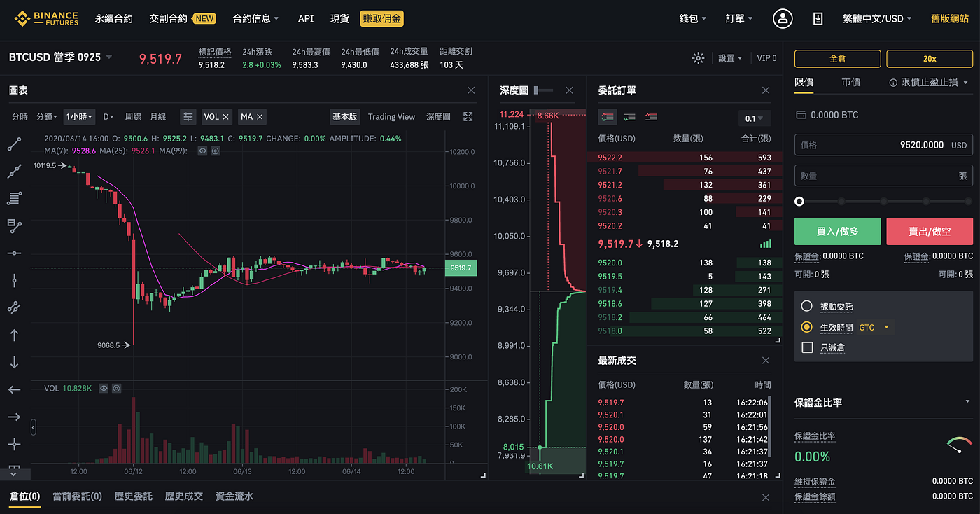The height and width of the screenshot is (514, 980).
Task: Switch chart to Trading View mode
Action: (x=391, y=117)
